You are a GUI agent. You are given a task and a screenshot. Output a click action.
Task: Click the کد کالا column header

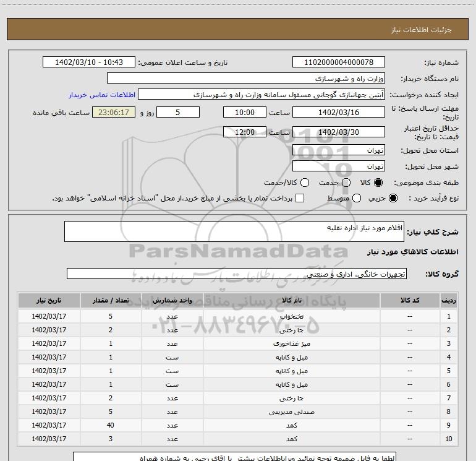[410, 301]
